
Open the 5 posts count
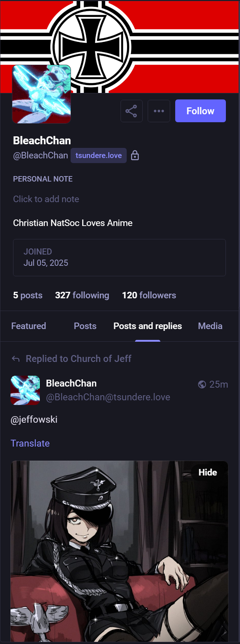pos(28,295)
